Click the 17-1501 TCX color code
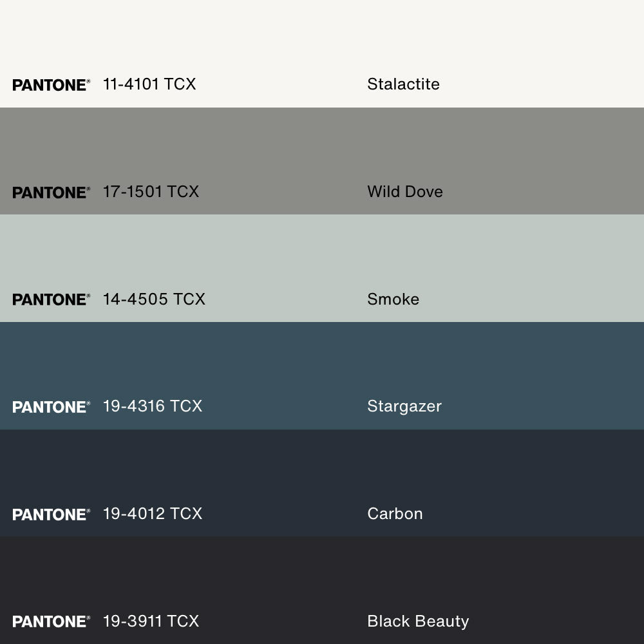This screenshot has width=644, height=644. 151,192
